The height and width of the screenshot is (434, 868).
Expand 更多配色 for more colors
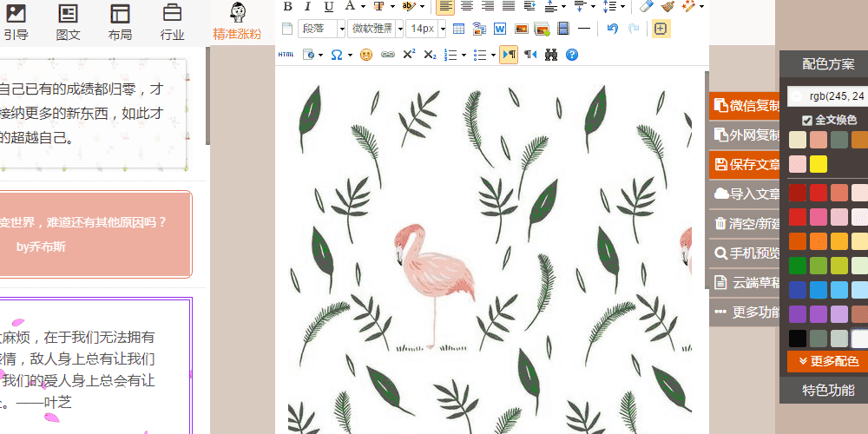coord(827,361)
